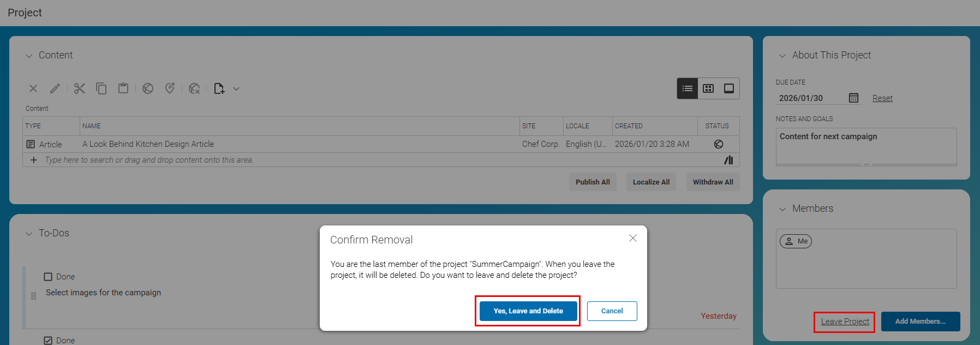
Task: Click the Add Members... button
Action: [x=921, y=322]
